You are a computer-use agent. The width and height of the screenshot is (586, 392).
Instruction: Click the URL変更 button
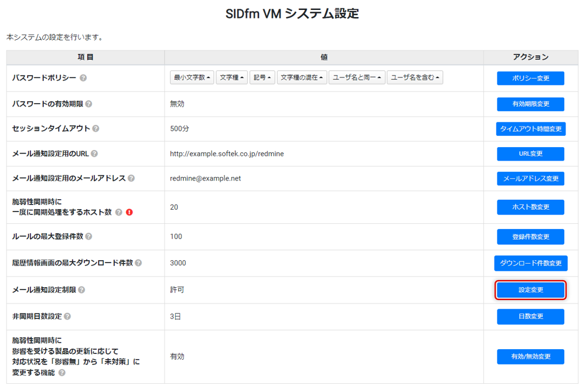click(x=530, y=154)
